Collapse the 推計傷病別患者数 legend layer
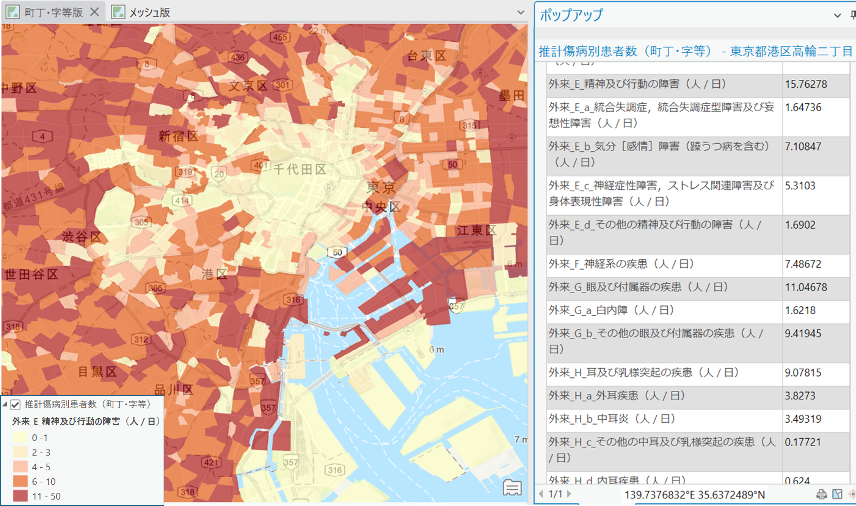The width and height of the screenshot is (856, 506). pos(5,404)
